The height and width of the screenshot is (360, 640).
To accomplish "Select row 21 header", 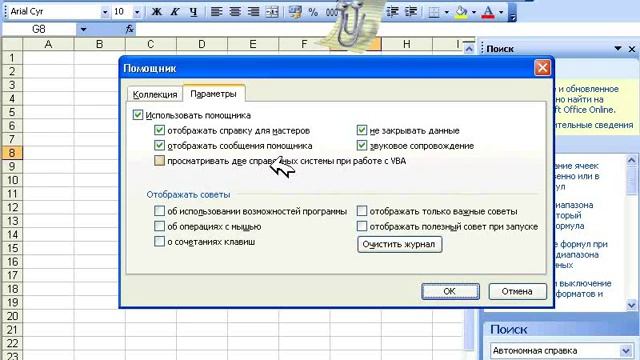I will (x=12, y=329).
